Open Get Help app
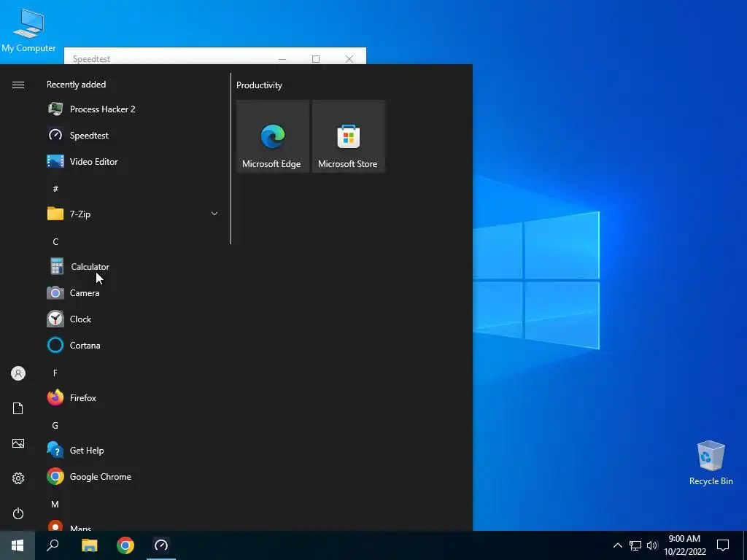Screen dimensions: 747x560 [133, 450]
